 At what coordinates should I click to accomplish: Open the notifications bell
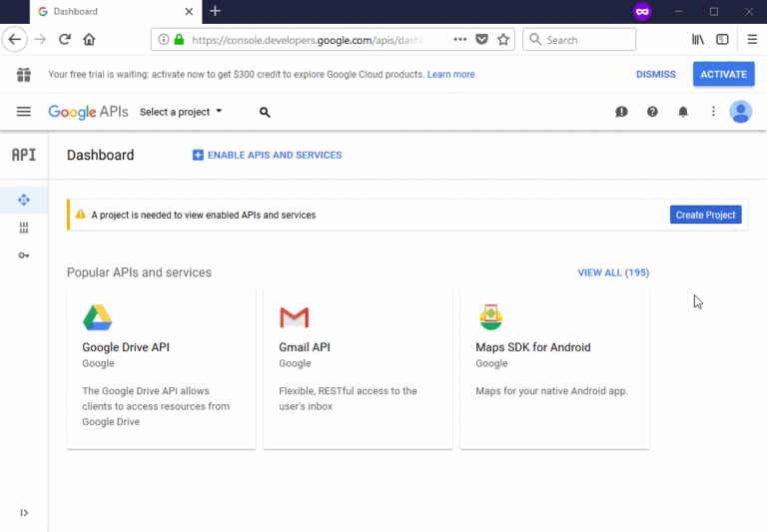click(x=683, y=112)
